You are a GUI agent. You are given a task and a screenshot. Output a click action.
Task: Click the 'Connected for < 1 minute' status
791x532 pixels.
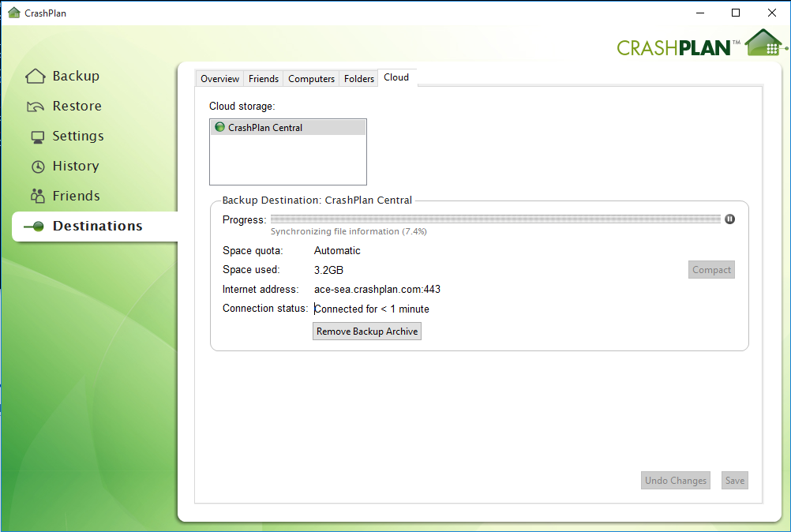tap(372, 309)
